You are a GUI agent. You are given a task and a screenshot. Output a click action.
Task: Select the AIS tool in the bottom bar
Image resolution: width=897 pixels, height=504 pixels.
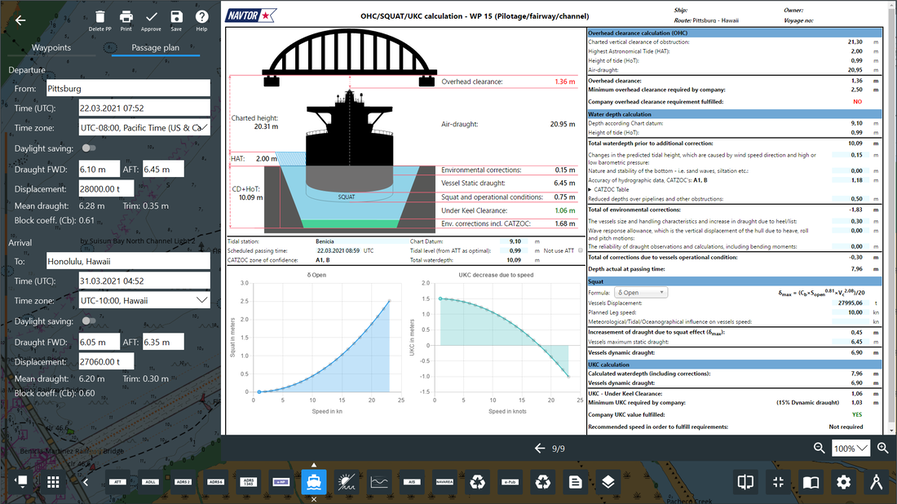click(x=411, y=482)
